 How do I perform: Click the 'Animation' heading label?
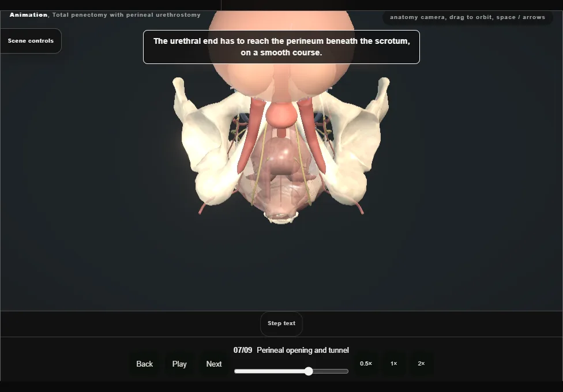[x=28, y=15]
